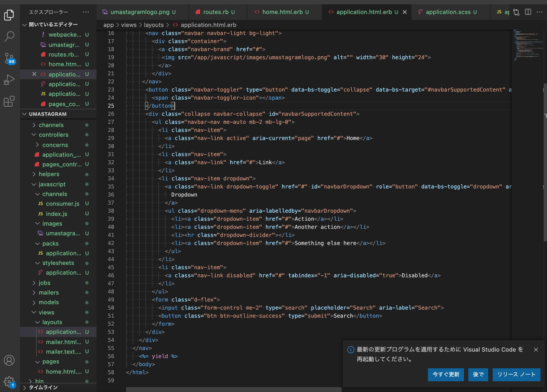Click views in the breadcrumb path

click(129, 25)
